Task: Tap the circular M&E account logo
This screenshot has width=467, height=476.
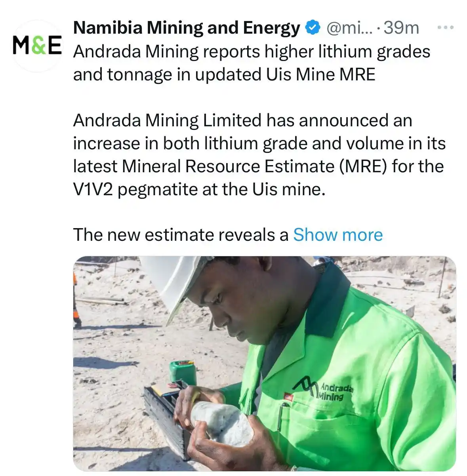Action: pos(38,45)
